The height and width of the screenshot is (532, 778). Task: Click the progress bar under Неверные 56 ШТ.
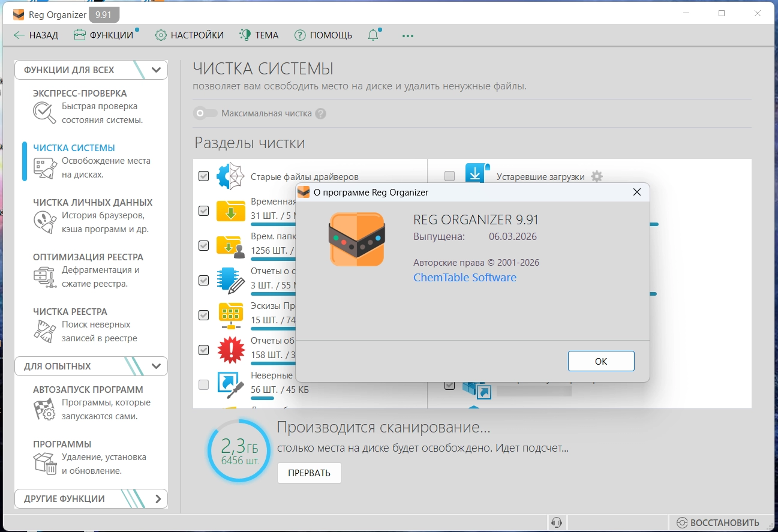click(x=262, y=398)
